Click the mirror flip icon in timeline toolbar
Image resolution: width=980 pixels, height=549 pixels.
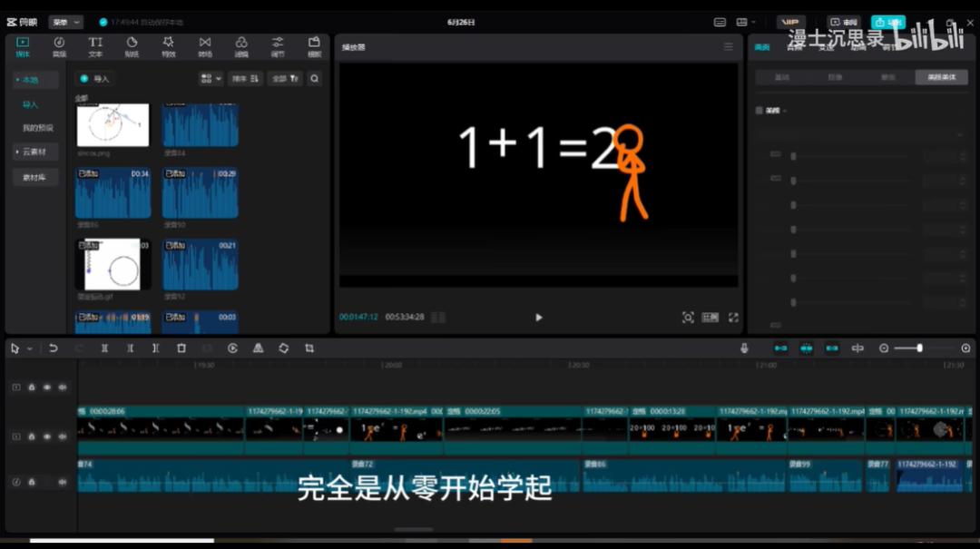coord(258,348)
